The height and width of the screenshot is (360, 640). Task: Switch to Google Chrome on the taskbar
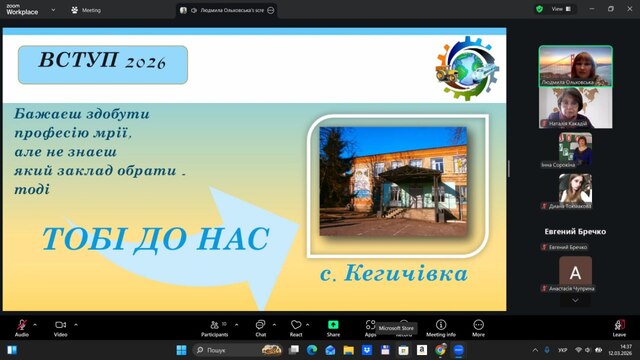point(440,350)
